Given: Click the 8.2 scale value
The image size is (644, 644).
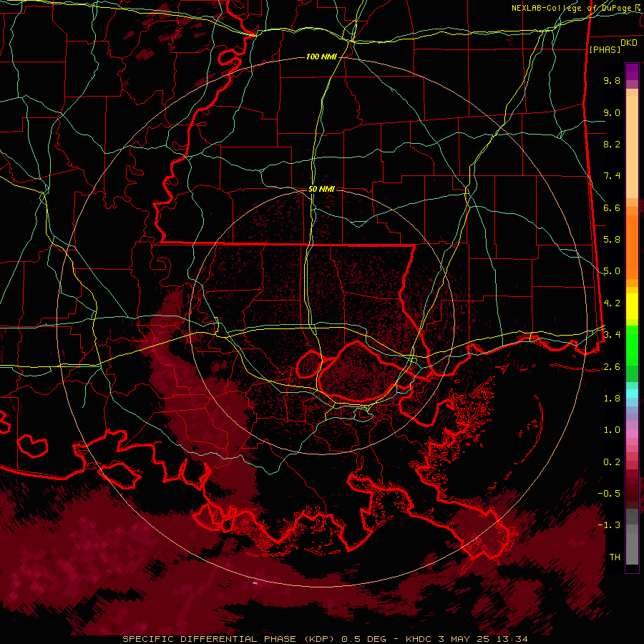Looking at the screenshot, I should pyautogui.click(x=612, y=144).
